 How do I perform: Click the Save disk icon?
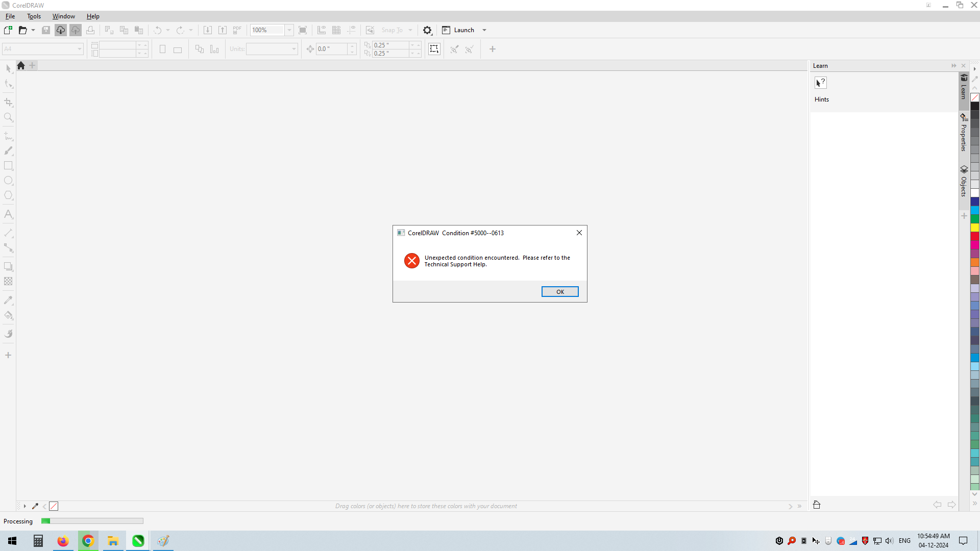46,30
